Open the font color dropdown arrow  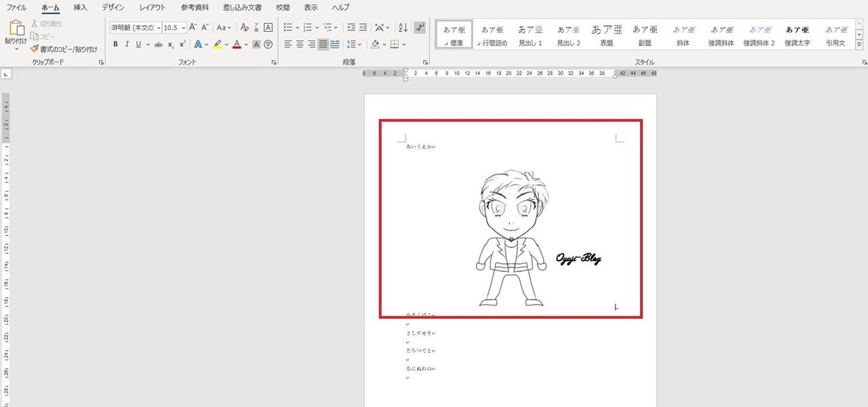pyautogui.click(x=246, y=44)
